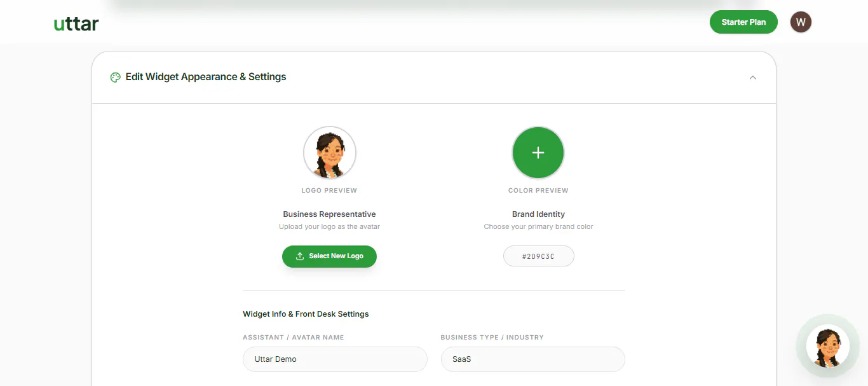Open the W user avatar menu
Screen dimensions: 868x386
pyautogui.click(x=801, y=22)
